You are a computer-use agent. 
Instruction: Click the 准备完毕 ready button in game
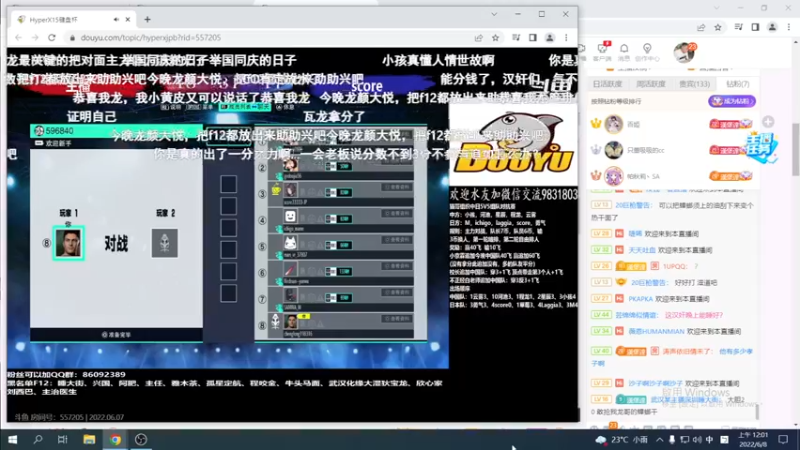point(116,335)
